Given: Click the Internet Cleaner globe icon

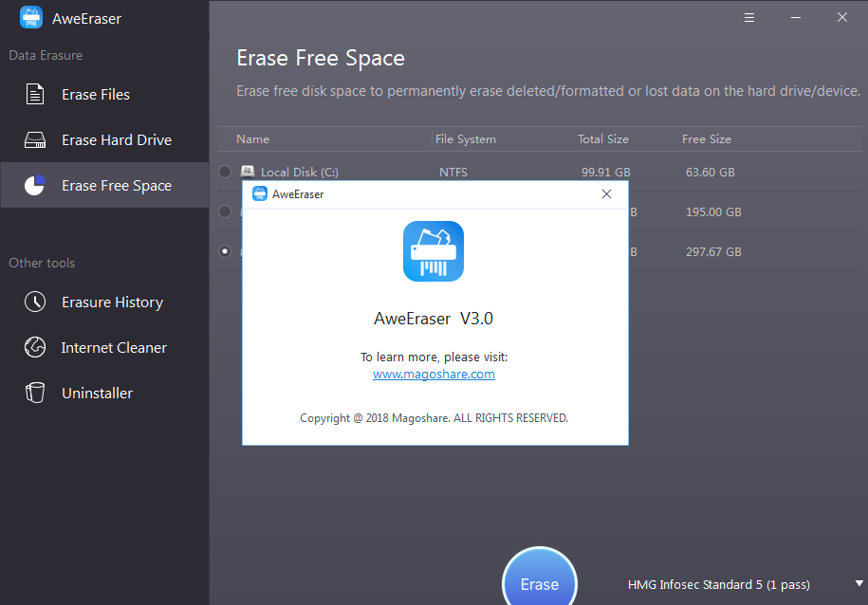Looking at the screenshot, I should [x=35, y=347].
